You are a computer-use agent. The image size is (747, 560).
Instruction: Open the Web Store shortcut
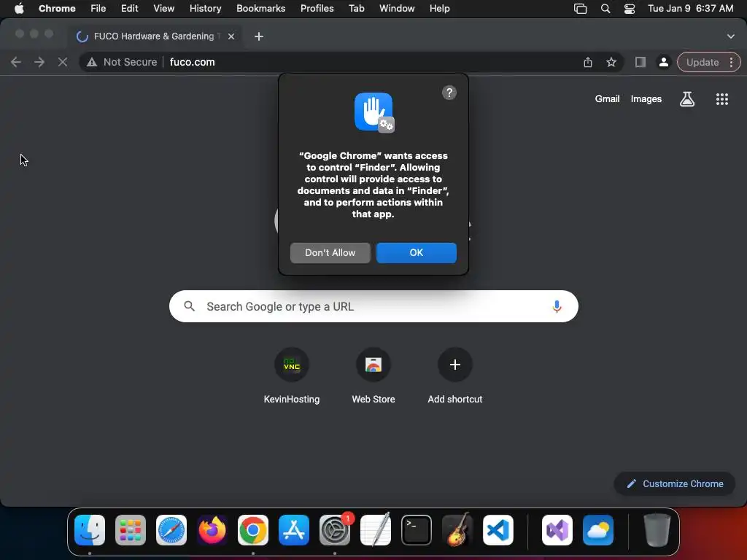(x=373, y=377)
